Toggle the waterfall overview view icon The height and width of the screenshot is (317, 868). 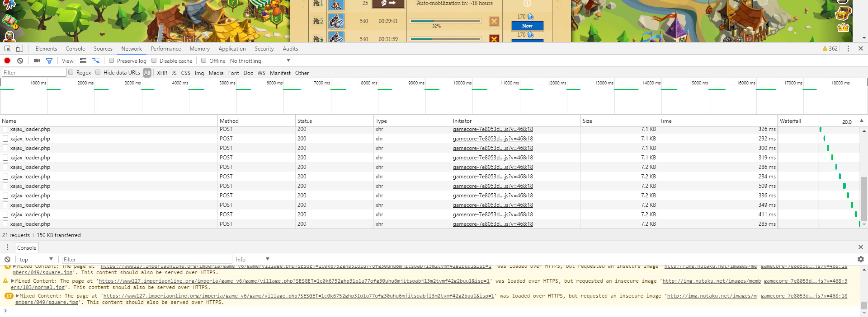pos(96,61)
